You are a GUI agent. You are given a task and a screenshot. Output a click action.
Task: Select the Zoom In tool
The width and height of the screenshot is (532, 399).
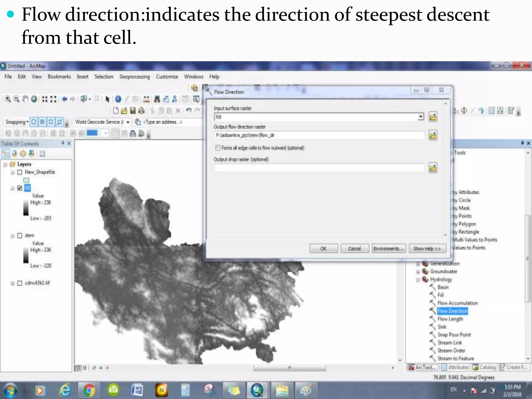[x=8, y=99]
